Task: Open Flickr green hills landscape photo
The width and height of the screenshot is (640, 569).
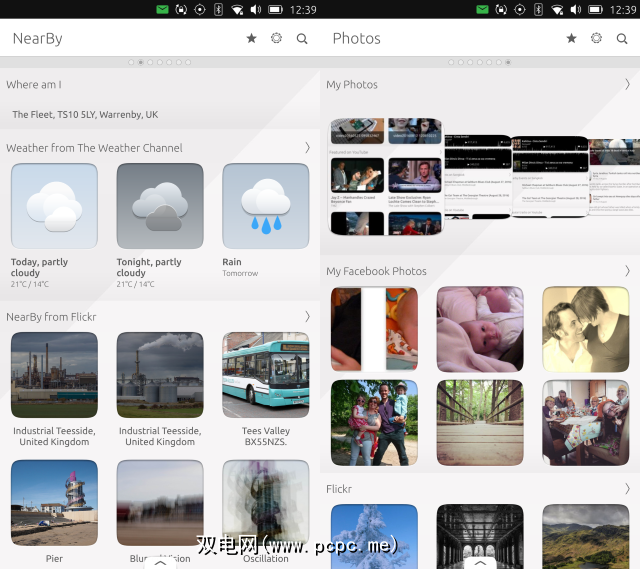Action: [x=586, y=536]
